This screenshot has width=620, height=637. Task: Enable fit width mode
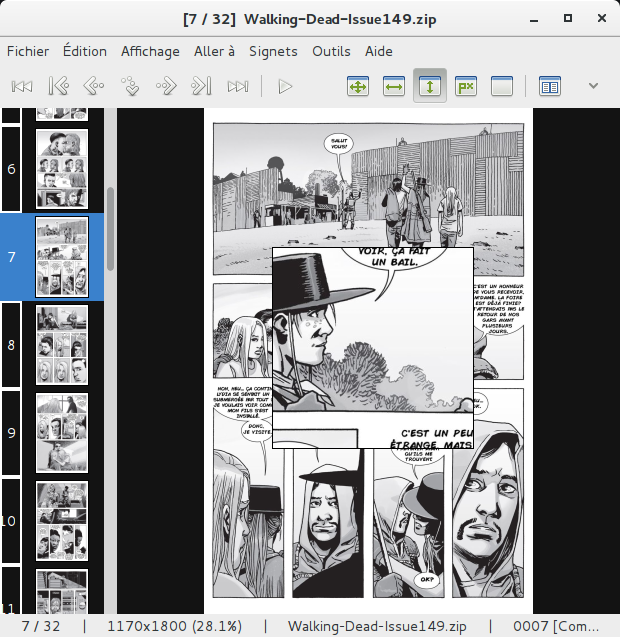394,86
